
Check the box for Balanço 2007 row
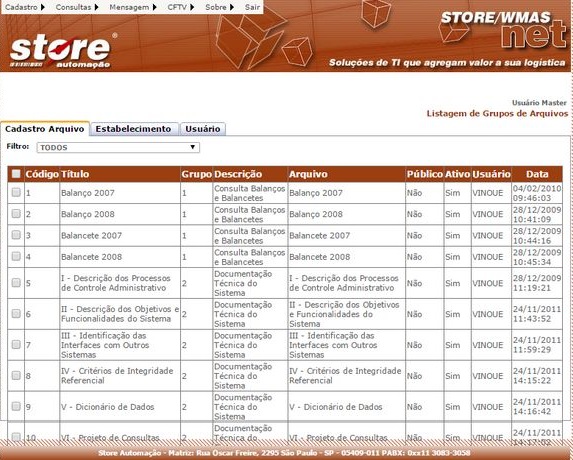click(x=16, y=192)
